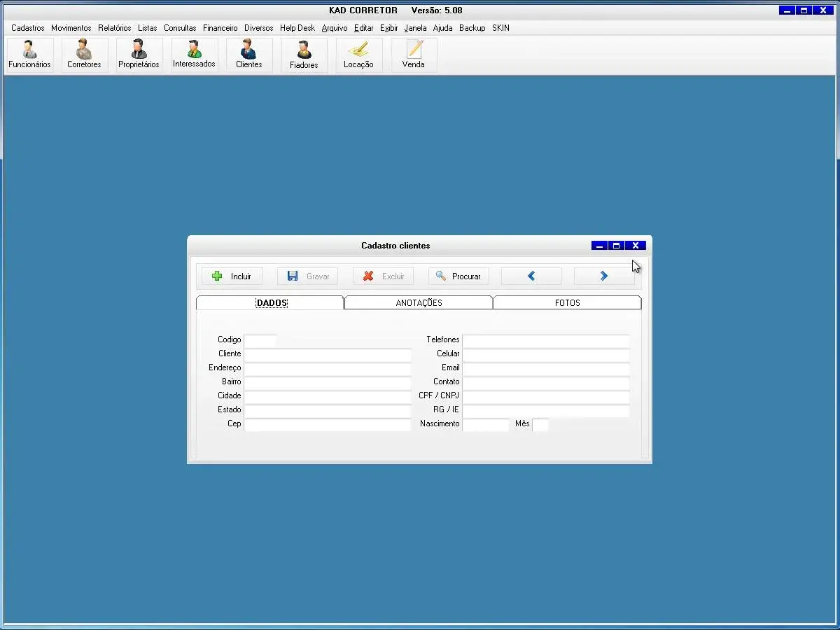Open the Cadastros menu
The width and height of the screenshot is (840, 630).
28,28
